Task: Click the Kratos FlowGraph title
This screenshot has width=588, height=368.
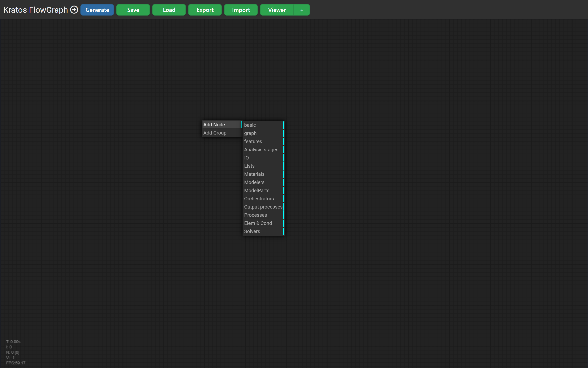Action: (x=36, y=10)
